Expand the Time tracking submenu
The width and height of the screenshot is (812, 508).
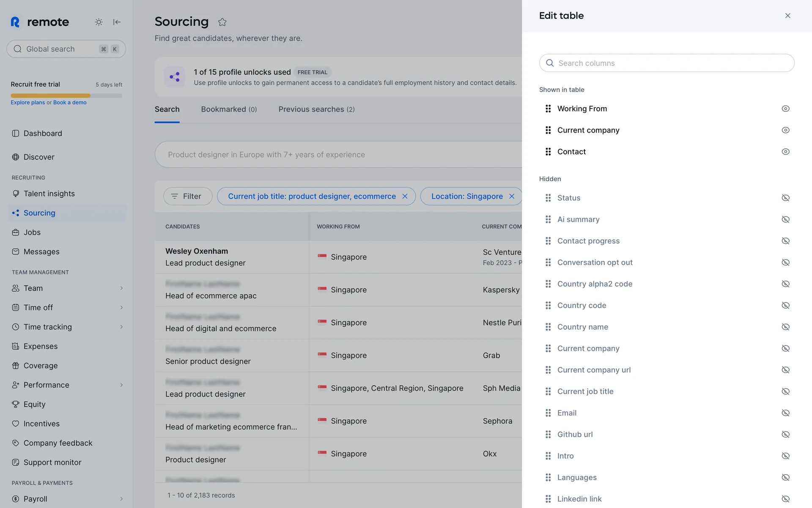[x=121, y=327]
